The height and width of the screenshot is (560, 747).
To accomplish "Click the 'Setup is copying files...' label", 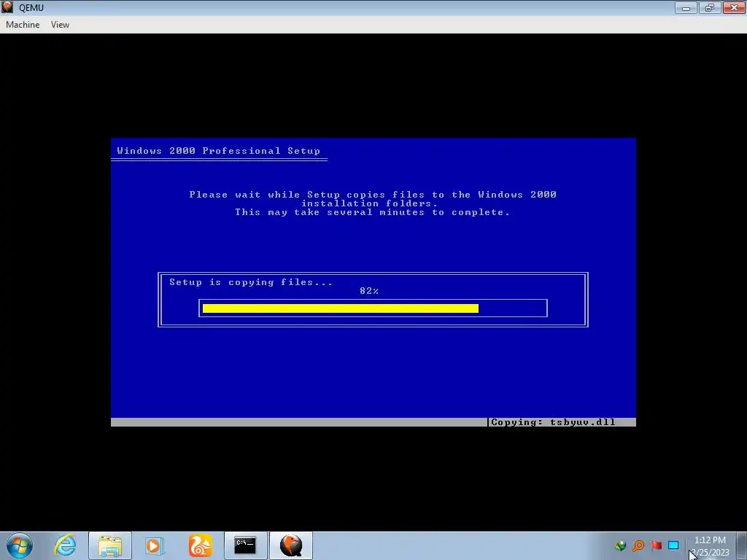I will pyautogui.click(x=251, y=282).
